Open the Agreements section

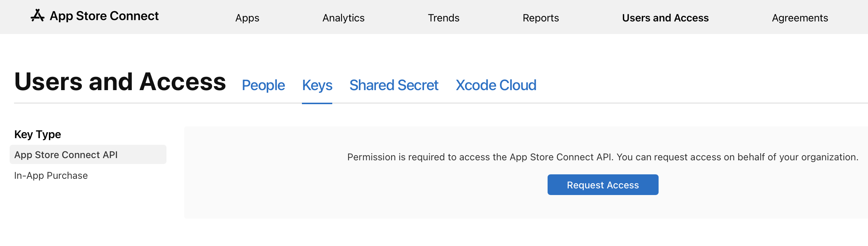[x=800, y=18]
